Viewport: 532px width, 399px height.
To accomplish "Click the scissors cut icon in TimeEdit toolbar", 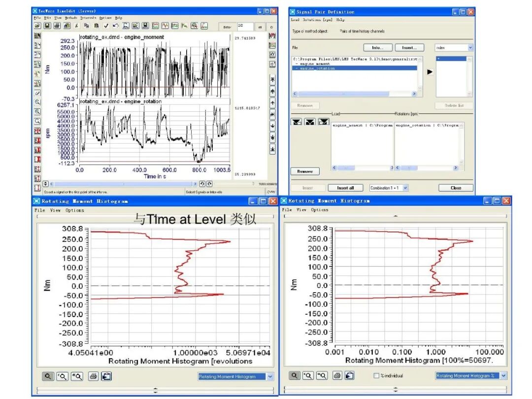I will (77, 26).
